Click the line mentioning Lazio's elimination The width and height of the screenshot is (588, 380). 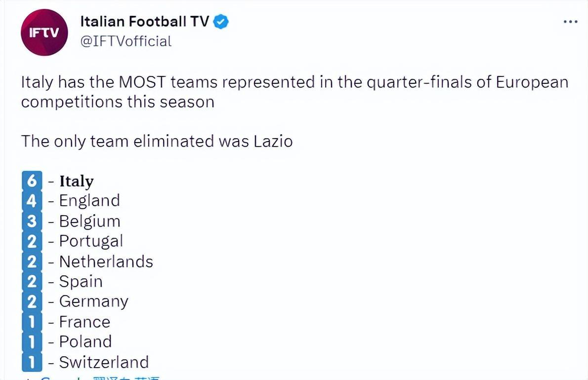coord(157,142)
